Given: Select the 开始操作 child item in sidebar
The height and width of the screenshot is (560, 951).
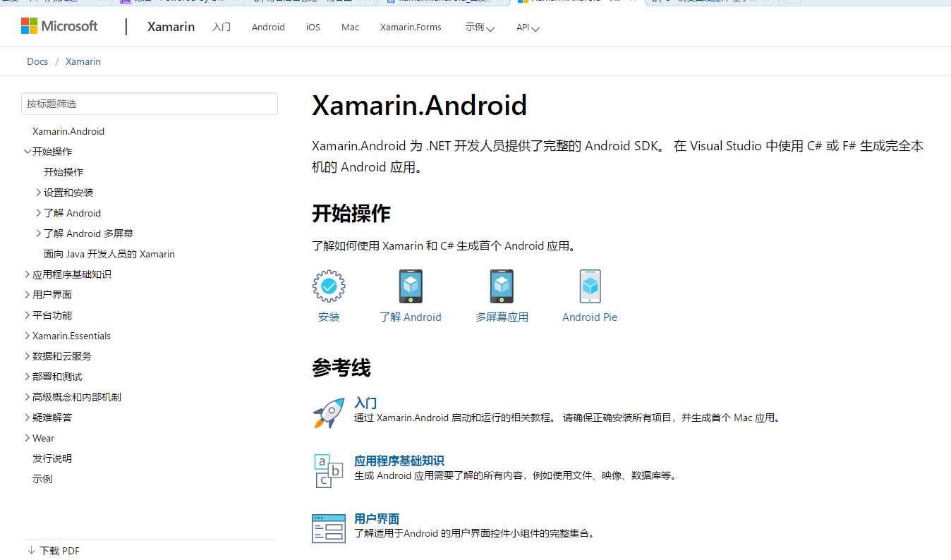Looking at the screenshot, I should click(63, 172).
